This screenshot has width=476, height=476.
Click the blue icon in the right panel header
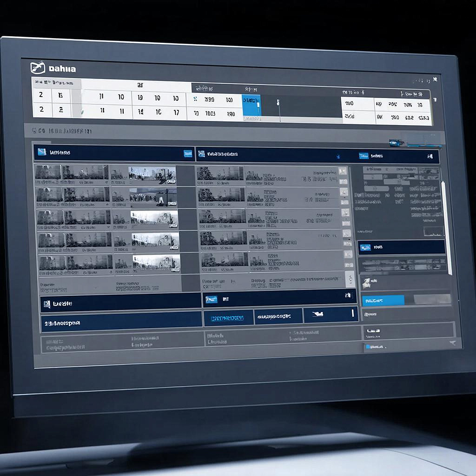[x=364, y=156]
